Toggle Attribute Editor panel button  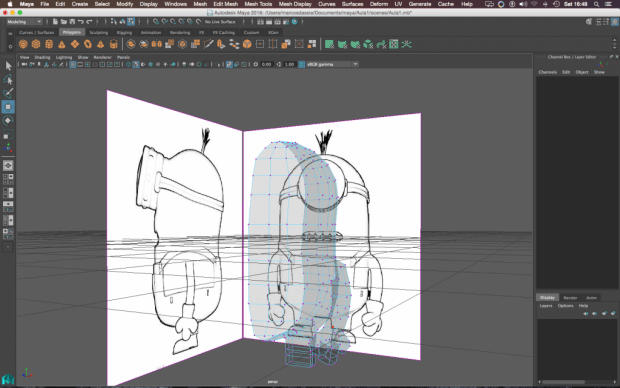tap(598, 22)
